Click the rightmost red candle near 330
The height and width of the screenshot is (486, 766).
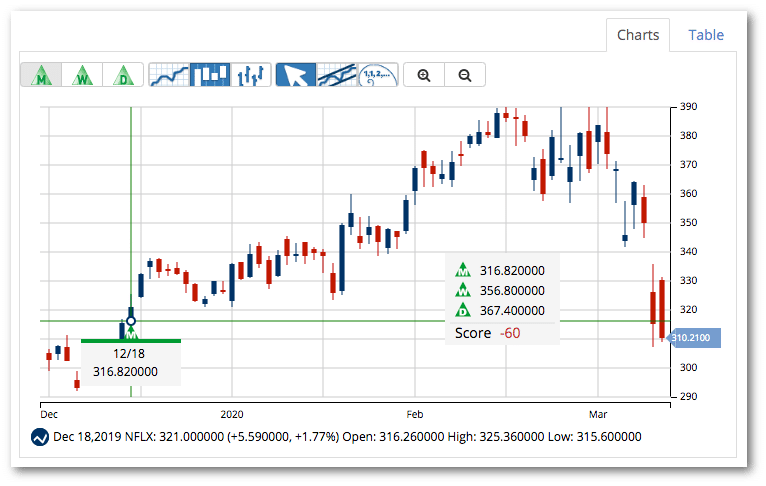pyautogui.click(x=662, y=309)
